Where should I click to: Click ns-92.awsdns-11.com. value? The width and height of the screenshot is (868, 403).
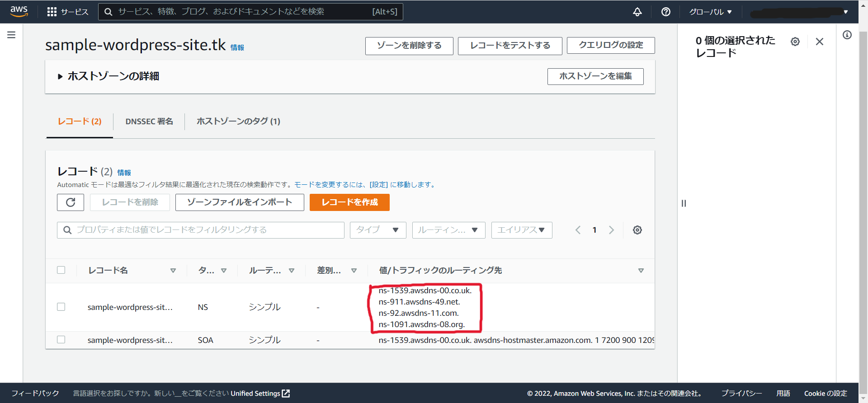point(419,313)
